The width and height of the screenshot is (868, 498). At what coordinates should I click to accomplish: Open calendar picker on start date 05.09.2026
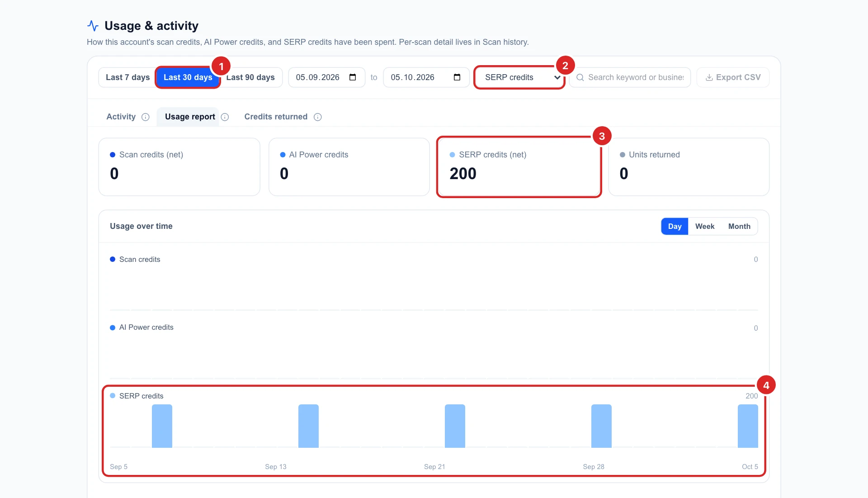tap(353, 77)
